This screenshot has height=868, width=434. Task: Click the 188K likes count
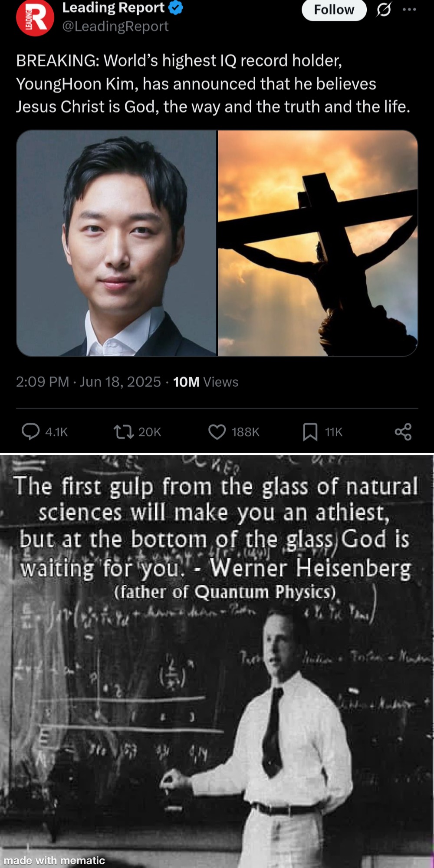coord(246,432)
